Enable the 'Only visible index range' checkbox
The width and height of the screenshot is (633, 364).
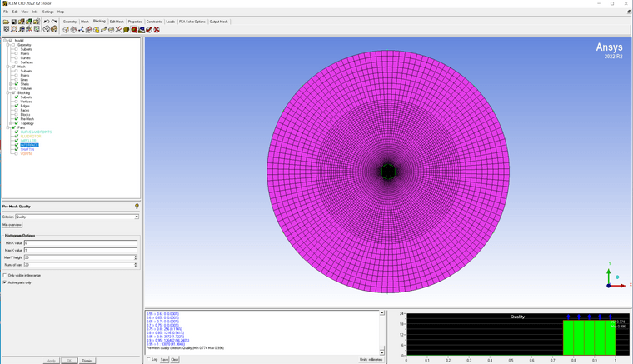(x=5, y=275)
